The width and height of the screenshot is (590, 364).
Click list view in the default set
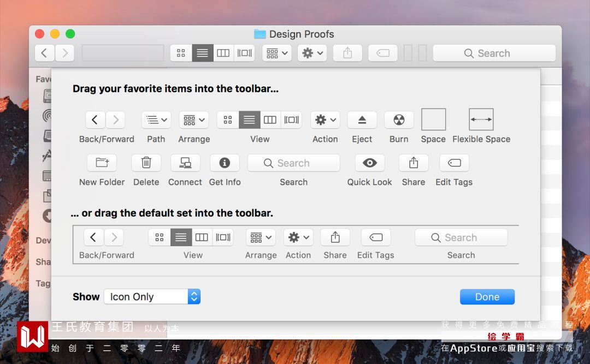click(181, 237)
